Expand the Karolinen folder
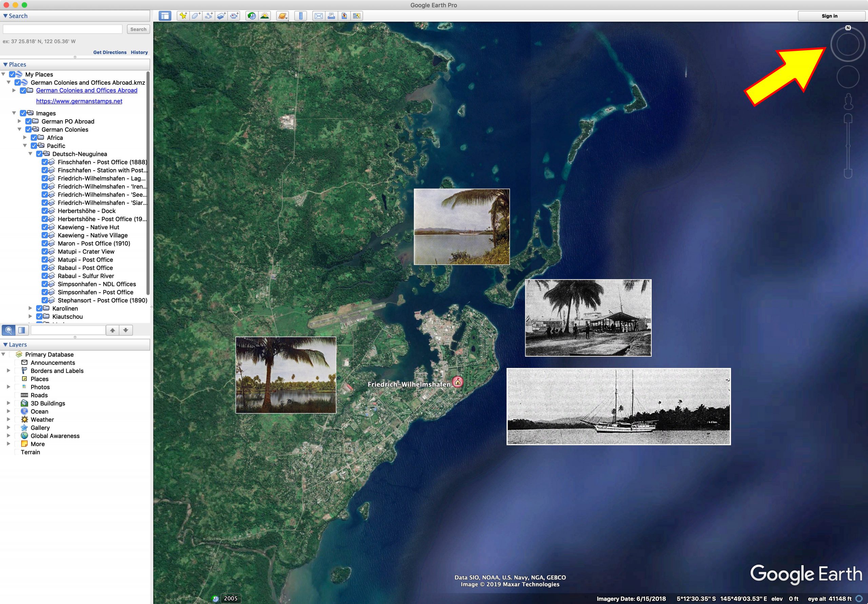The image size is (868, 604). click(x=30, y=308)
